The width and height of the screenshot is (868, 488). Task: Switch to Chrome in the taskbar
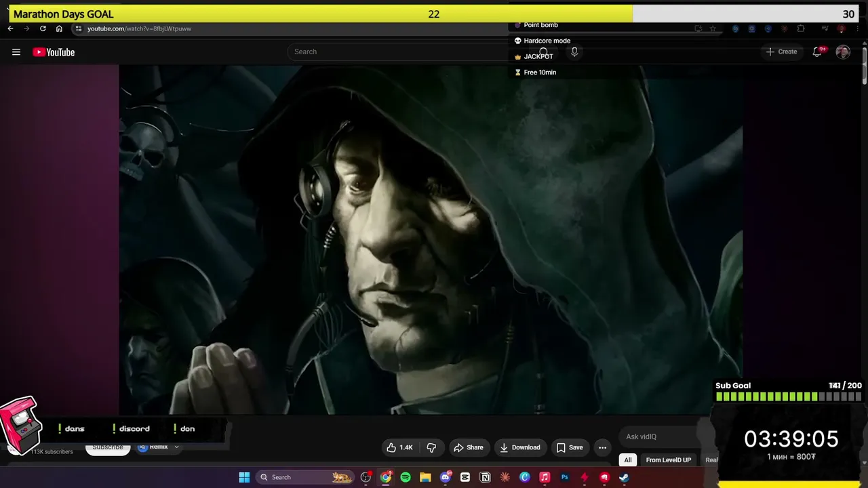(386, 477)
